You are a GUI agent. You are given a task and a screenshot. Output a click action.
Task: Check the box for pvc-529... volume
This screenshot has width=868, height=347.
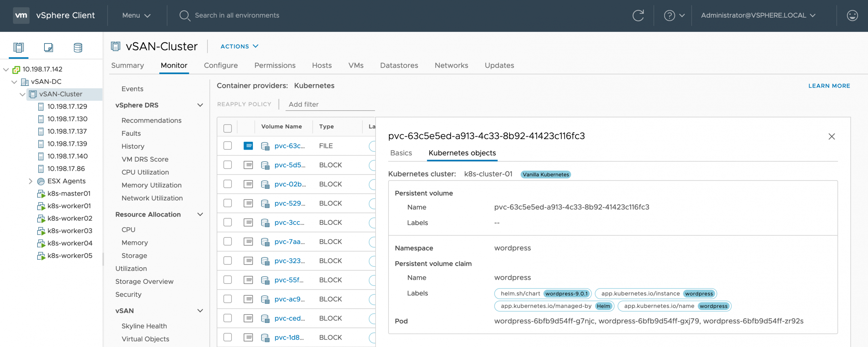(228, 203)
